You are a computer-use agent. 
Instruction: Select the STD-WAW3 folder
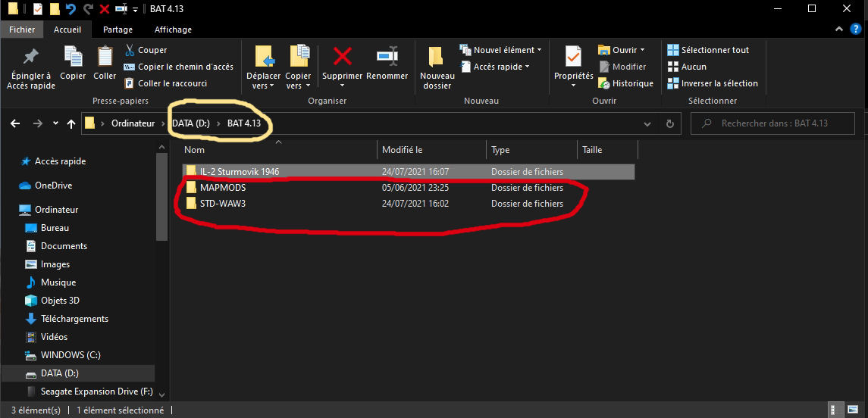point(408,204)
